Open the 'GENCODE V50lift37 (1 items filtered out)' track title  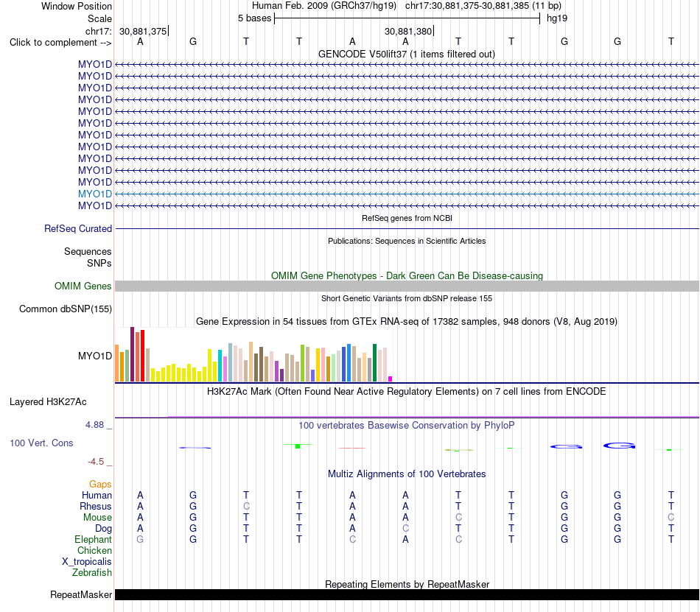coord(406,54)
